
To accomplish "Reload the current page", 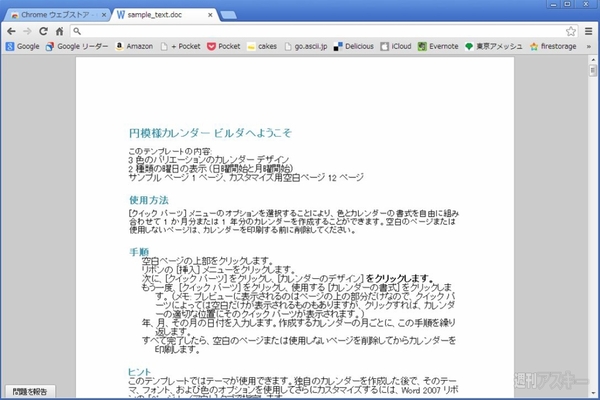I will 43,31.
